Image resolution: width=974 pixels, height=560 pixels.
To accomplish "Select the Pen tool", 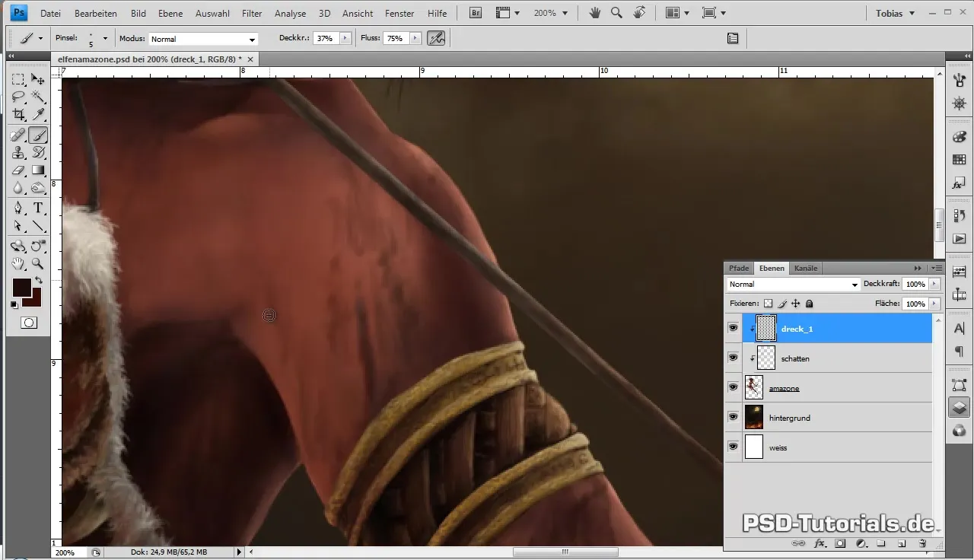I will point(18,208).
